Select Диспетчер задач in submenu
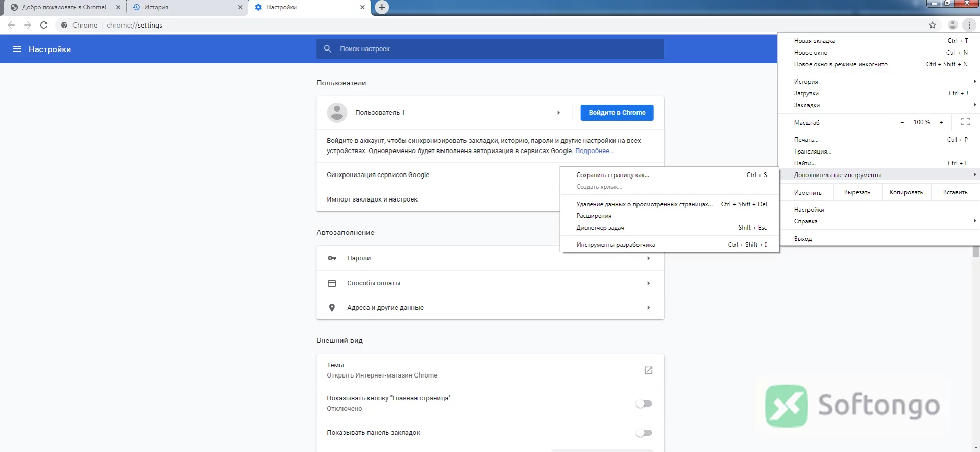 point(670,228)
